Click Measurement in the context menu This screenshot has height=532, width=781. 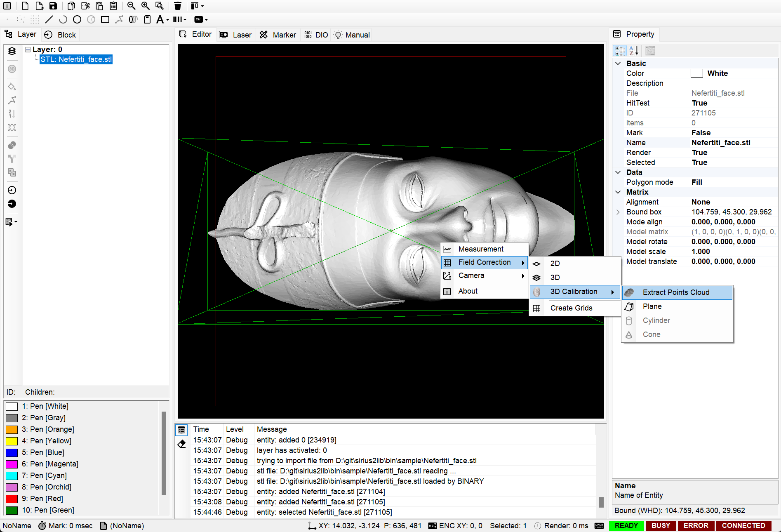485,249
